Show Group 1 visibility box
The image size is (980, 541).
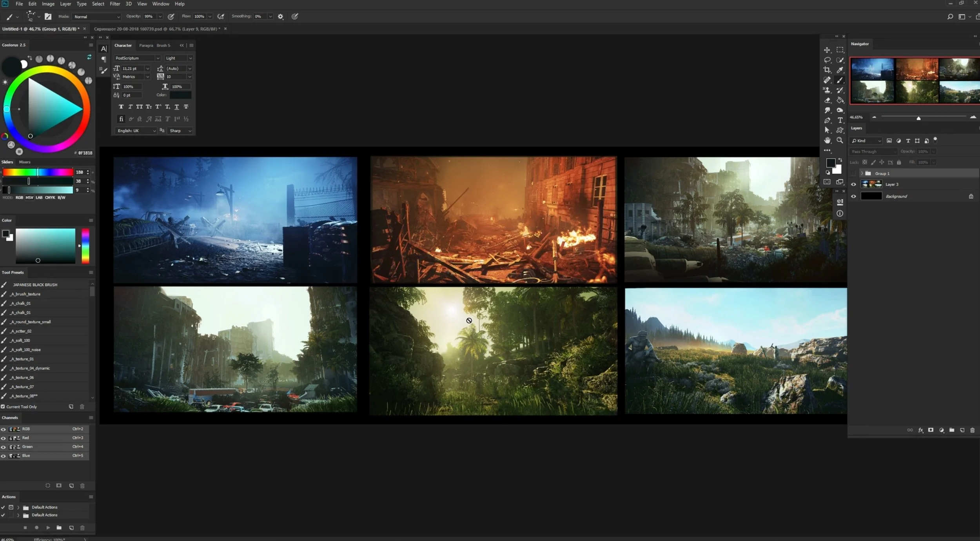click(853, 173)
